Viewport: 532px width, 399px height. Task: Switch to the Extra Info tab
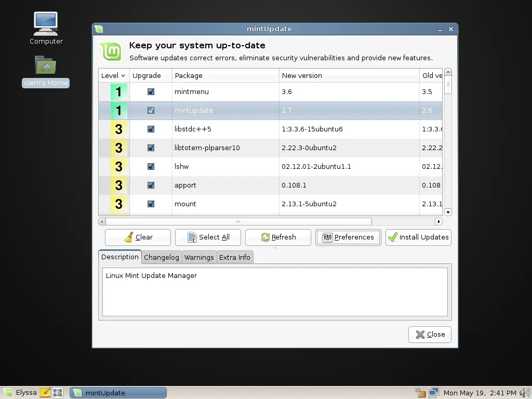[235, 257]
